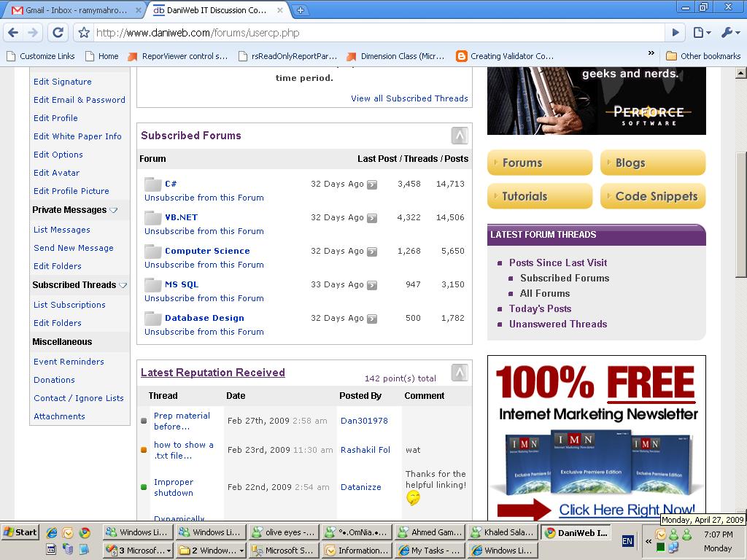
Task: Open Edit Email & Password settings
Action: (80, 99)
